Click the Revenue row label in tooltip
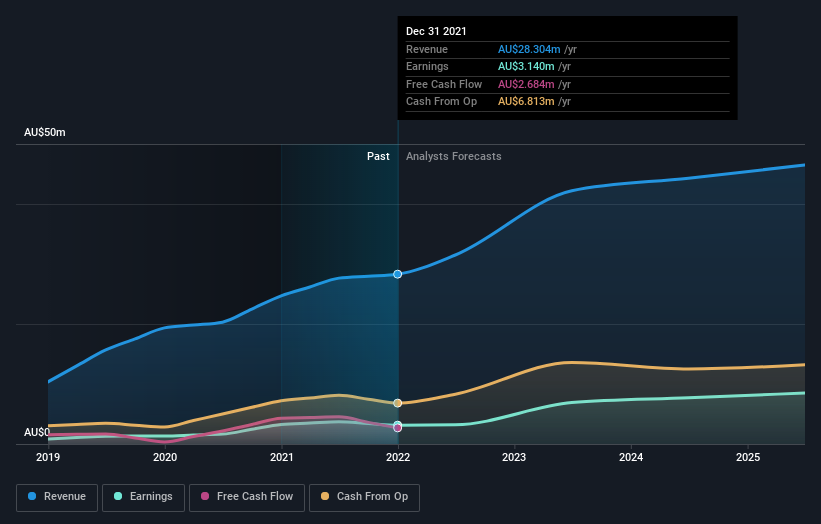 pyautogui.click(x=427, y=49)
